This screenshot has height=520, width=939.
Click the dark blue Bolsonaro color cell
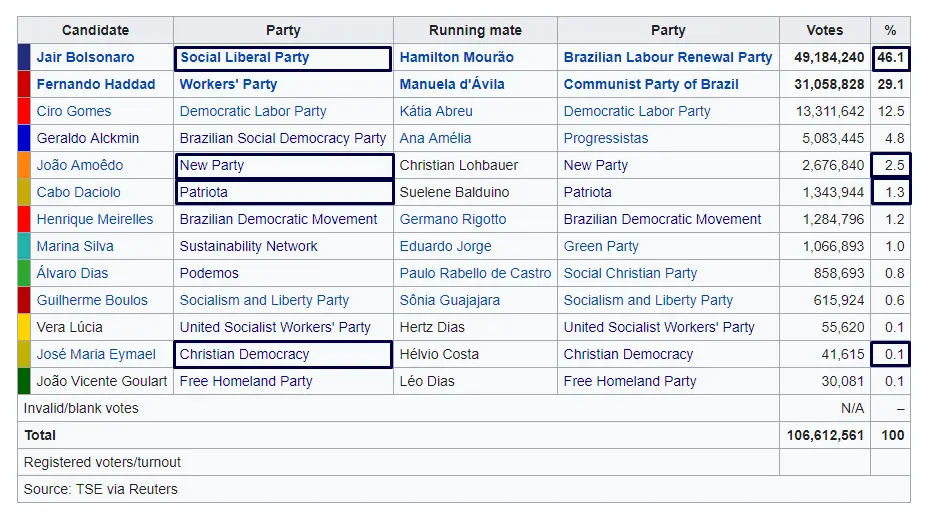[24, 57]
